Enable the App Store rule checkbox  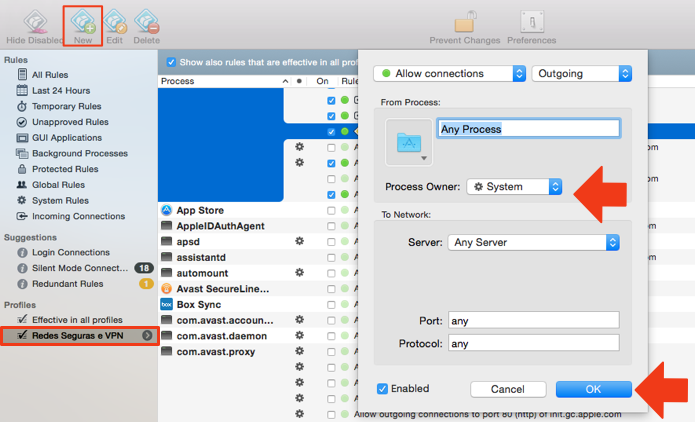[x=331, y=211]
